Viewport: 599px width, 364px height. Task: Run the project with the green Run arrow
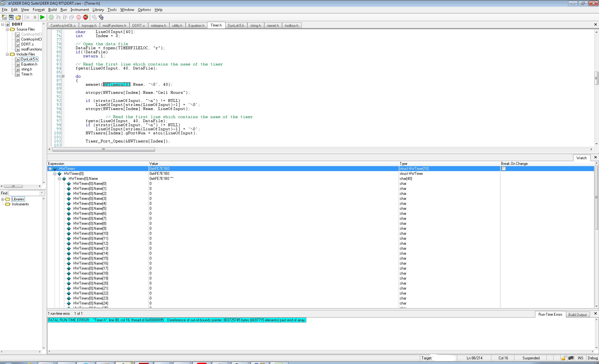point(42,17)
